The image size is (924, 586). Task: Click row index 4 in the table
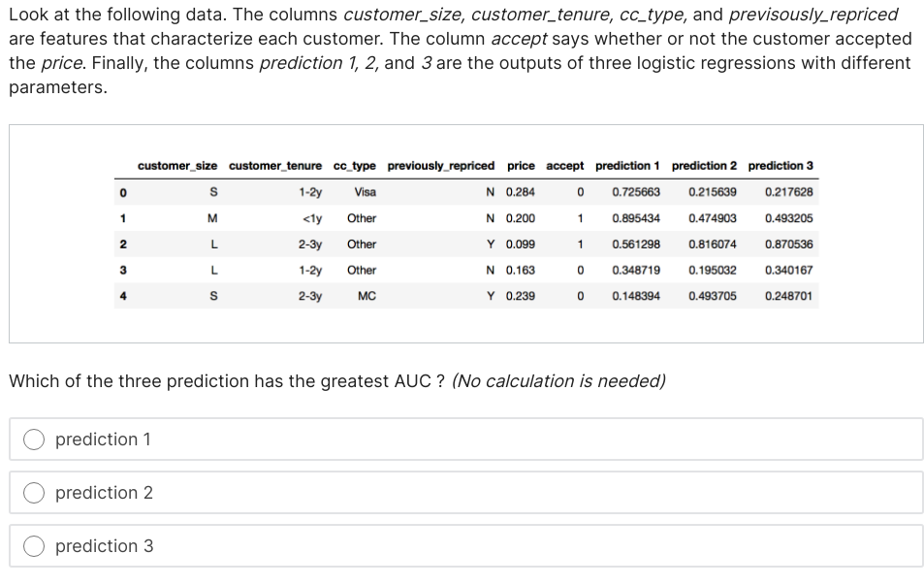tap(122, 296)
